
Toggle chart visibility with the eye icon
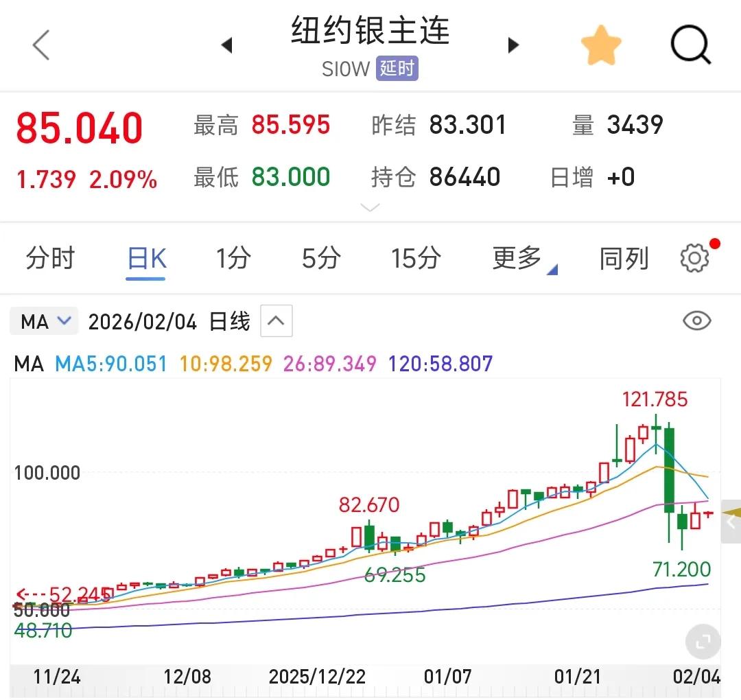[x=697, y=320]
